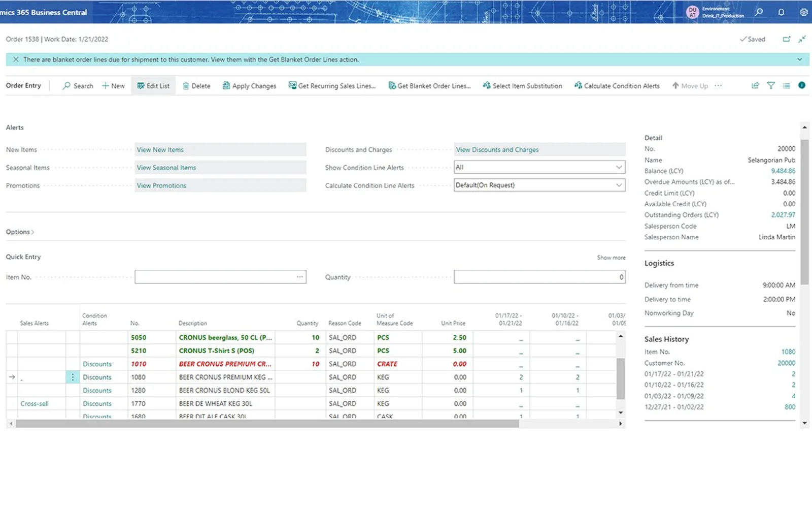Open the notifications bell icon
Viewport: 812px width, 508px height.
pos(782,12)
